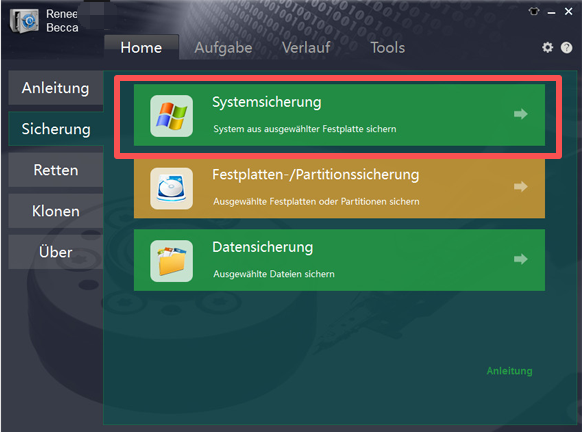582x432 pixels.
Task: Follow the green Anleitung link
Action: click(x=509, y=371)
